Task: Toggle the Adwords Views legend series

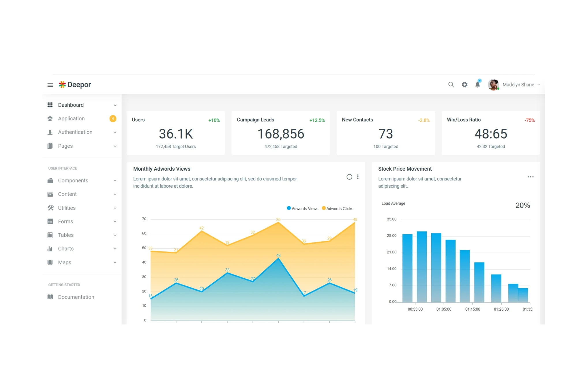Action: pos(302,209)
